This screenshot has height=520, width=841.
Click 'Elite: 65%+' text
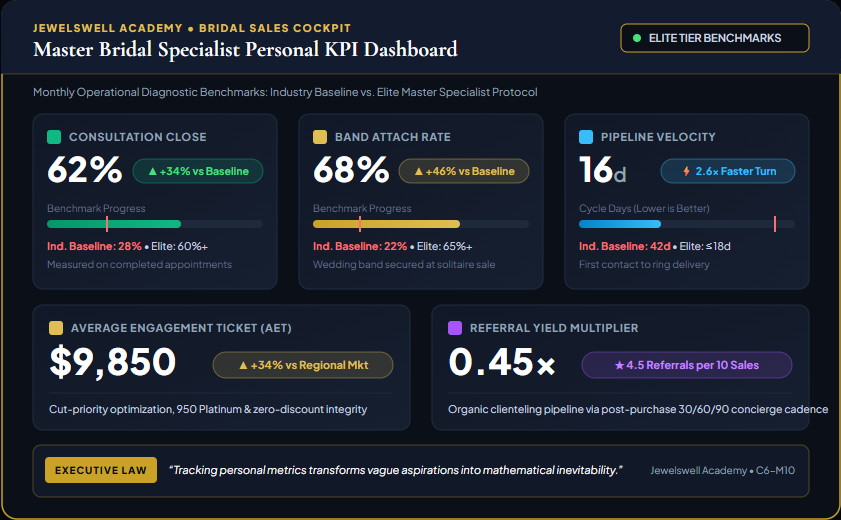445,246
